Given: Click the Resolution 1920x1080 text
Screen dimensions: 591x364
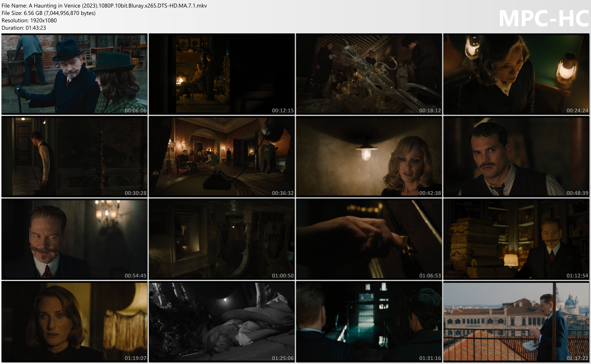Looking at the screenshot, I should pos(29,20).
